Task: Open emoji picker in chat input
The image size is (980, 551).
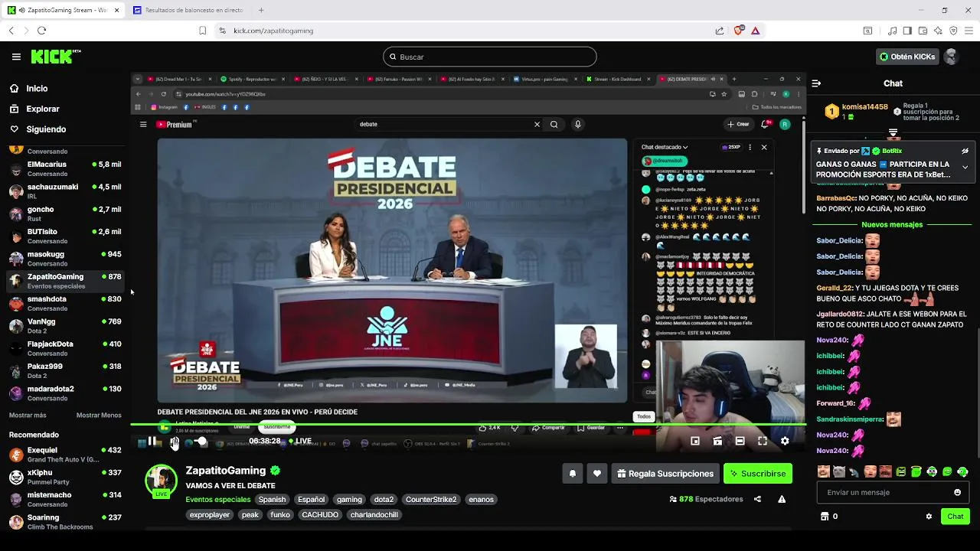Action: pyautogui.click(x=957, y=492)
